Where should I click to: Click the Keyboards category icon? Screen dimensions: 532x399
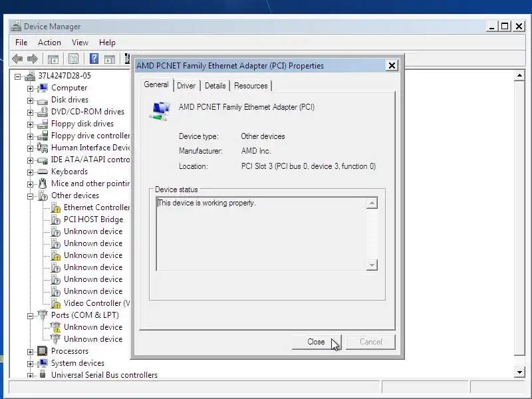pos(43,172)
